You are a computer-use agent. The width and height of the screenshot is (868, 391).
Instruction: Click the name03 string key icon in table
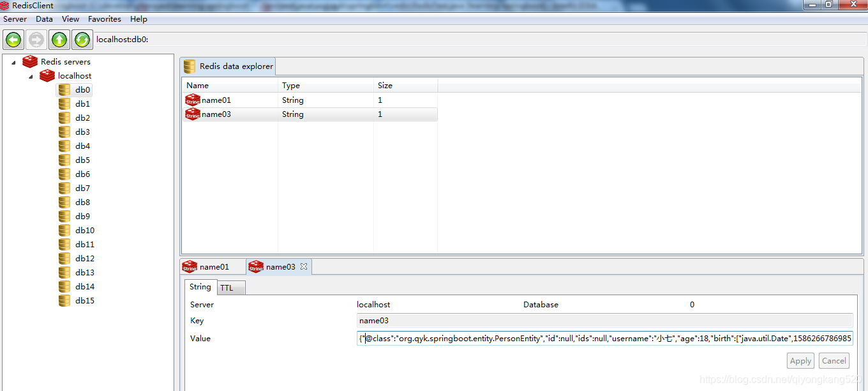point(192,114)
